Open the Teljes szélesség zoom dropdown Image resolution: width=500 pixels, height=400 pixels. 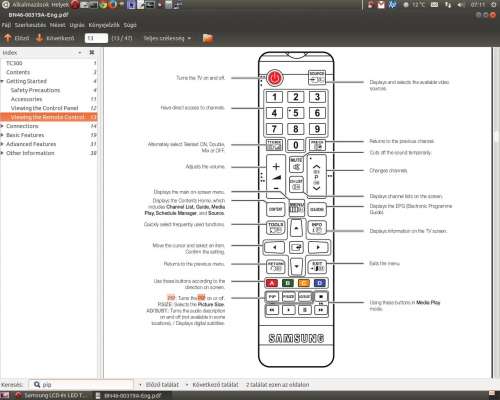(x=167, y=38)
